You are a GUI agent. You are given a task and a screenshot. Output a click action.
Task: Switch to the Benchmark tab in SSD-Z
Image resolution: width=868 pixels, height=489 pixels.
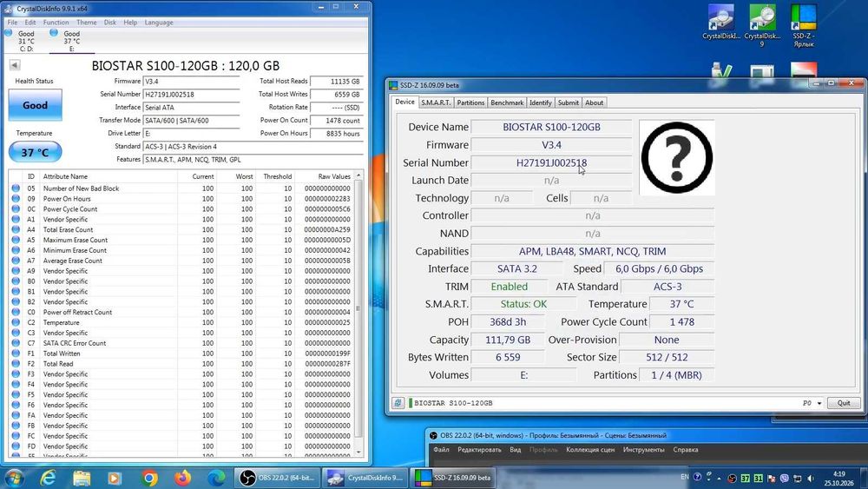[507, 102]
